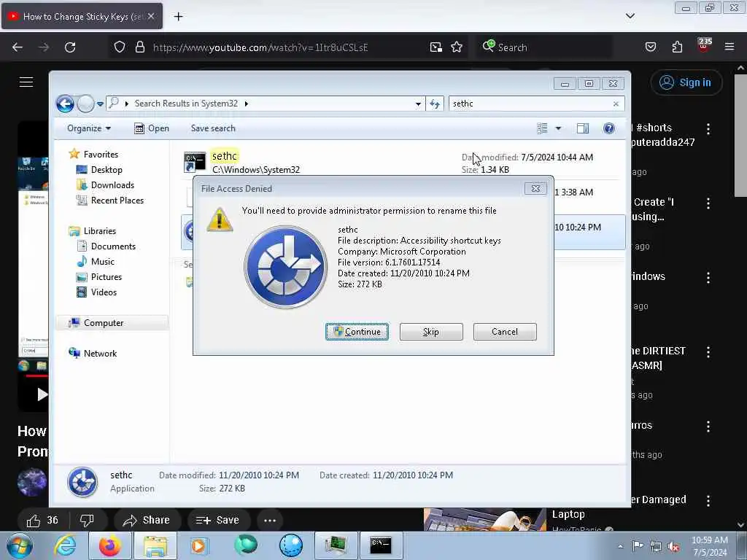This screenshot has width=747, height=560.
Task: Close the File Access Denied dialog
Action: [x=535, y=189]
